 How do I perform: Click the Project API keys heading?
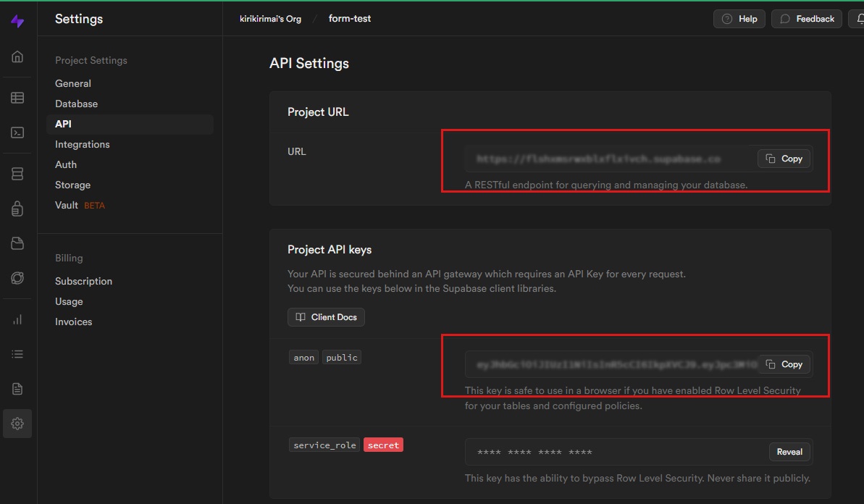(x=330, y=250)
